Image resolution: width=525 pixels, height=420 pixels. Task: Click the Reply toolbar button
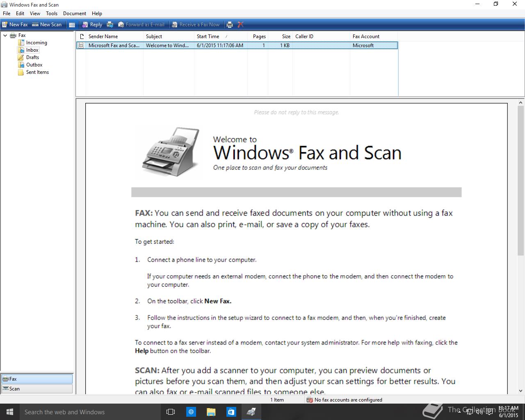(92, 25)
